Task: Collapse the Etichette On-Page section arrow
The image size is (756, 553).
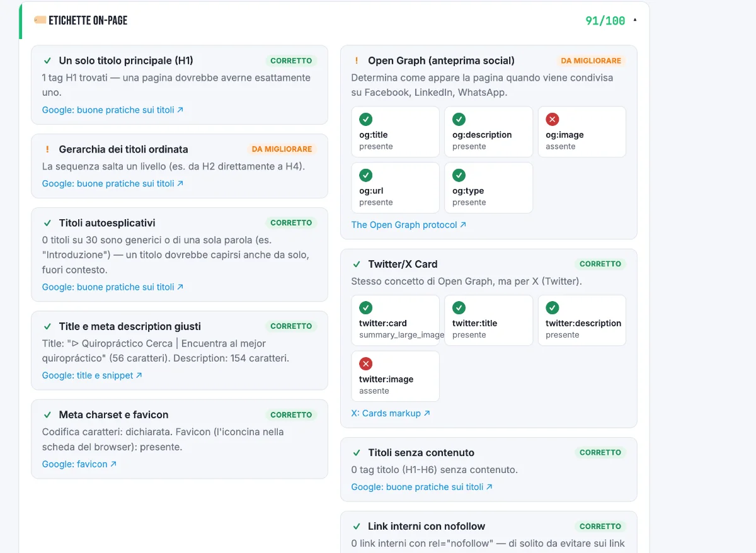Action: click(635, 20)
